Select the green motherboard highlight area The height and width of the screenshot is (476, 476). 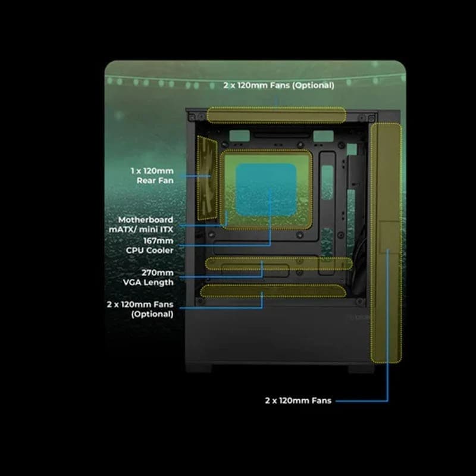pos(266,189)
